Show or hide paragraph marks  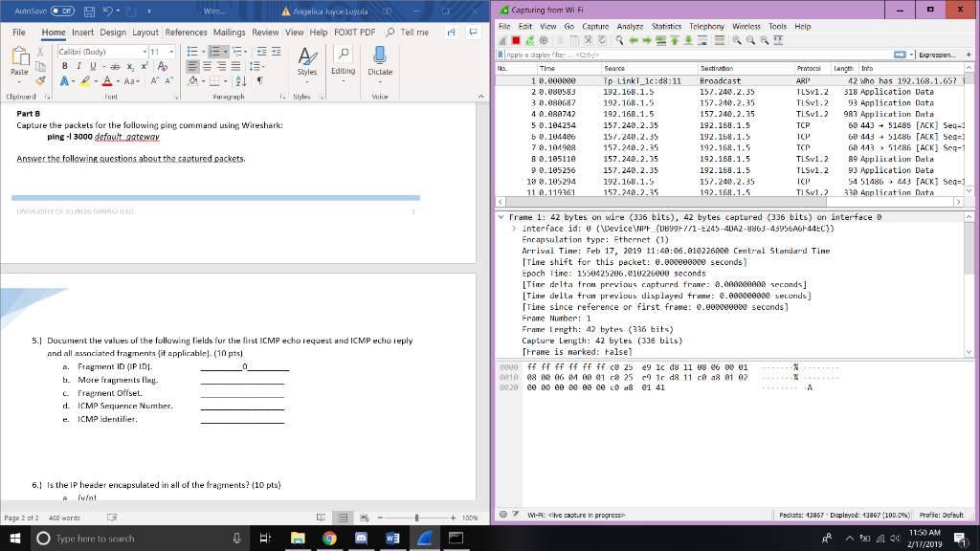pos(259,81)
